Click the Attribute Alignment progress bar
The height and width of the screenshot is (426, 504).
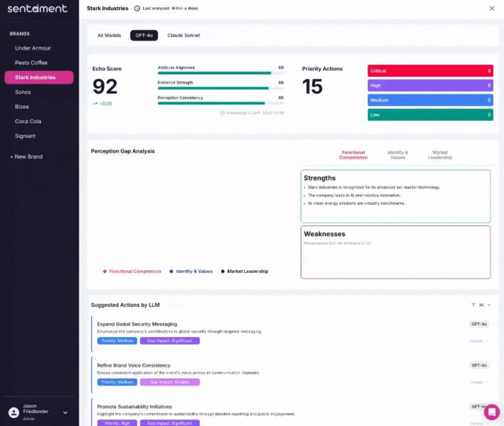point(221,73)
